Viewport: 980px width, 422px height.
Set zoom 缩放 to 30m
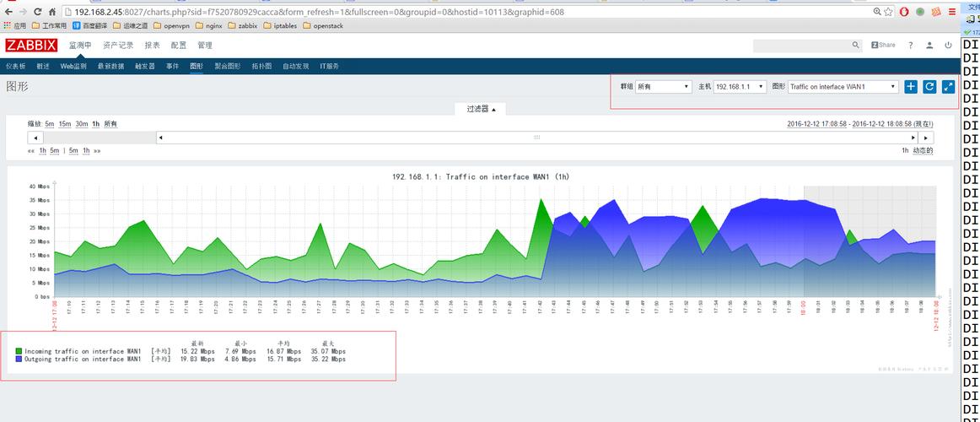[81, 124]
